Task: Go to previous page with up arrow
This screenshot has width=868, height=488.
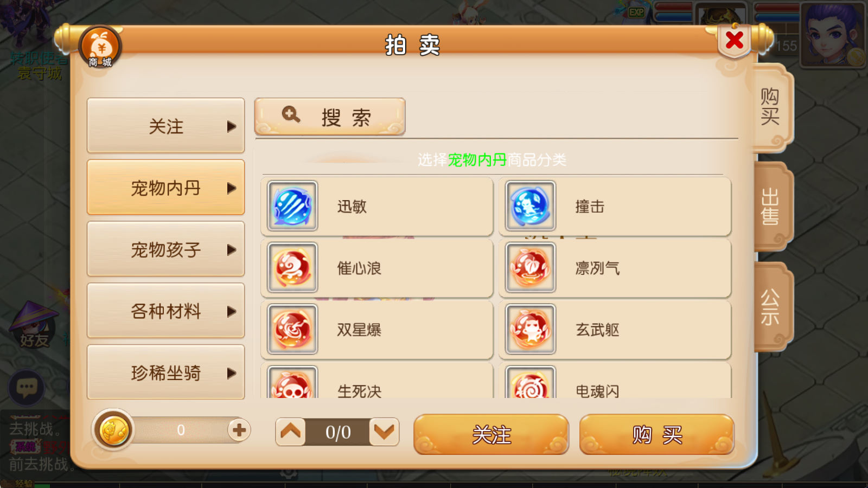Action: click(290, 432)
